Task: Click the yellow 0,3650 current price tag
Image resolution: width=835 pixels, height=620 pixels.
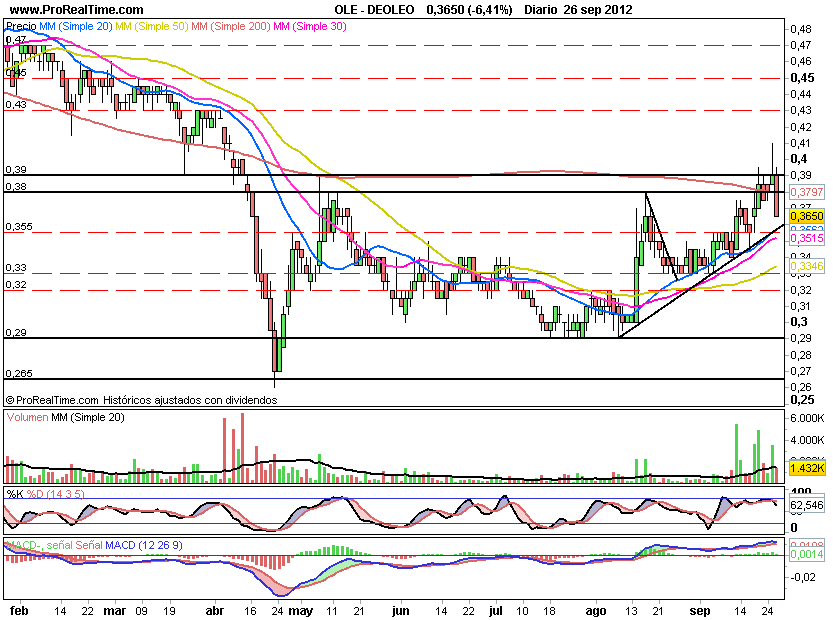Action: coord(805,215)
